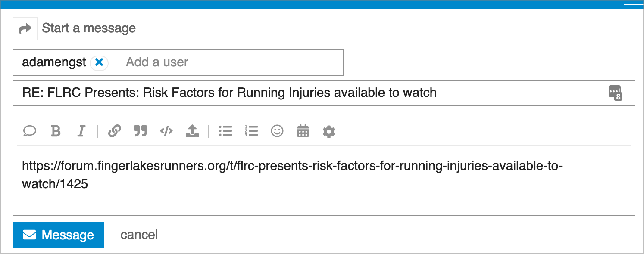The image size is (644, 254).
Task: Click the cancel link
Action: pos(139,235)
